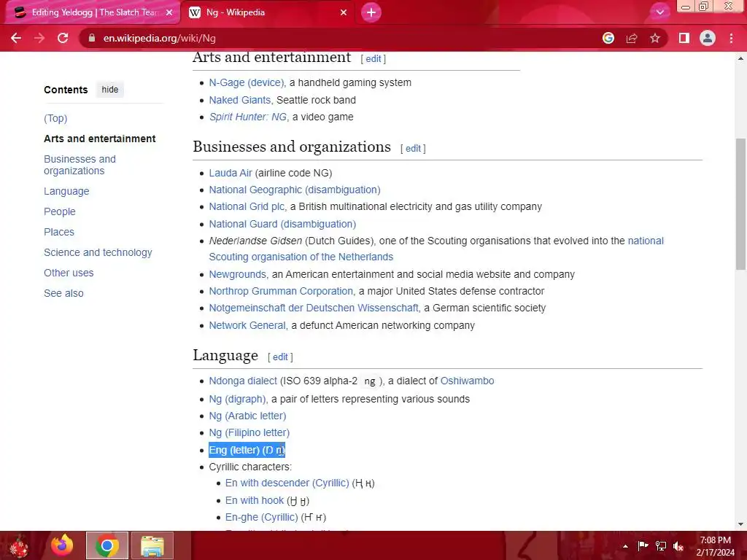
Task: Reload the Wikipedia page
Action: click(63, 38)
